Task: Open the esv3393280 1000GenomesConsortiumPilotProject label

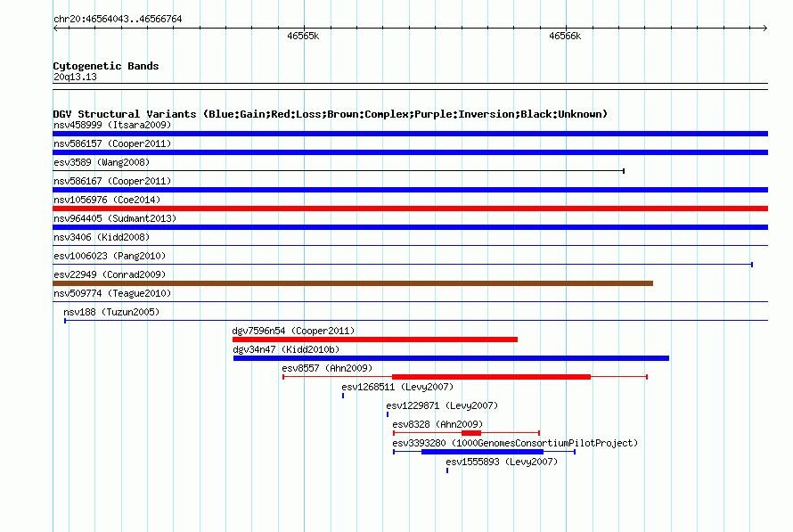Action: pyautogui.click(x=515, y=443)
